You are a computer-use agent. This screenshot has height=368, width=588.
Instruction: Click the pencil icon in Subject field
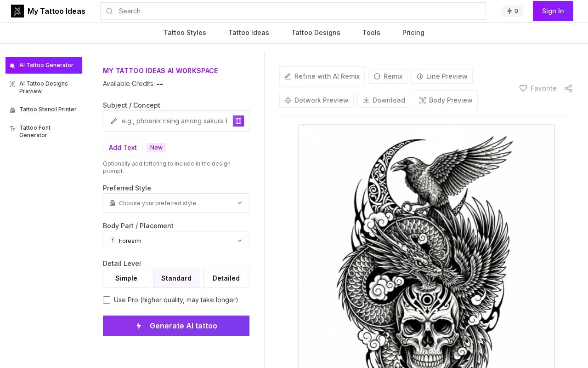tap(114, 121)
